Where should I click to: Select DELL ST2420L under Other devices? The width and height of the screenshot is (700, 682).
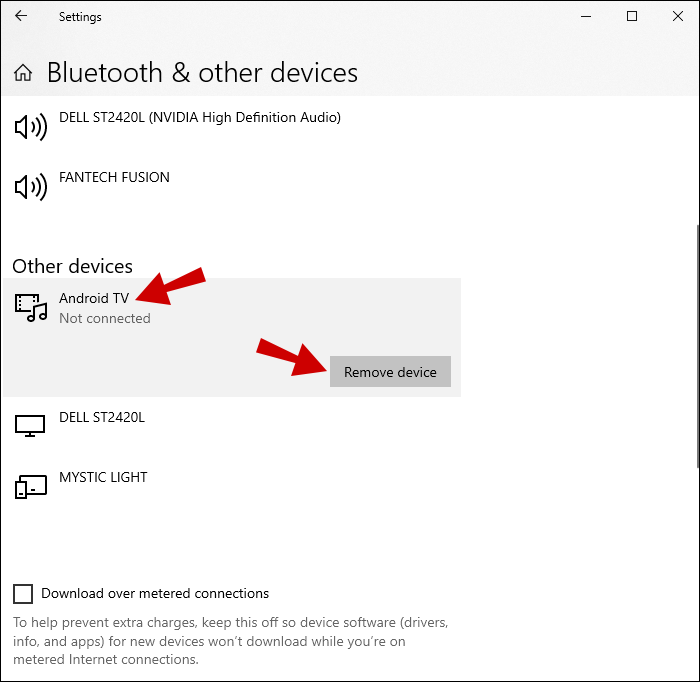pos(102,418)
